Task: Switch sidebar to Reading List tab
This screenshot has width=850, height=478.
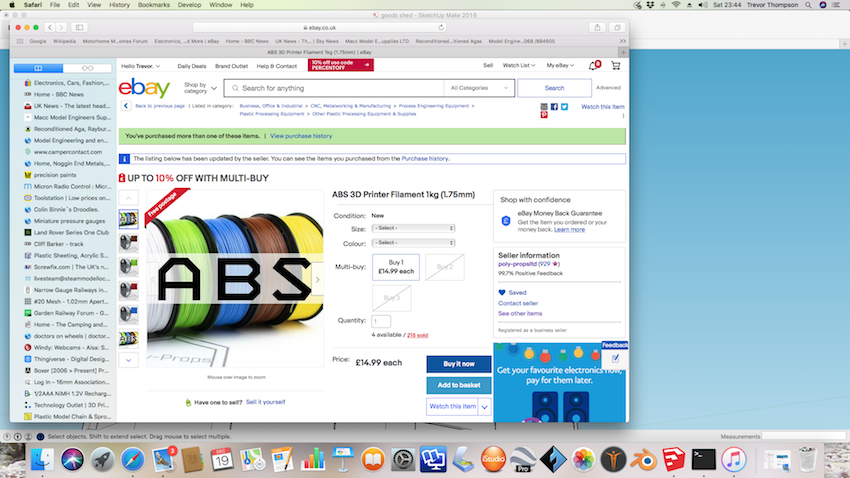Action: pos(87,68)
